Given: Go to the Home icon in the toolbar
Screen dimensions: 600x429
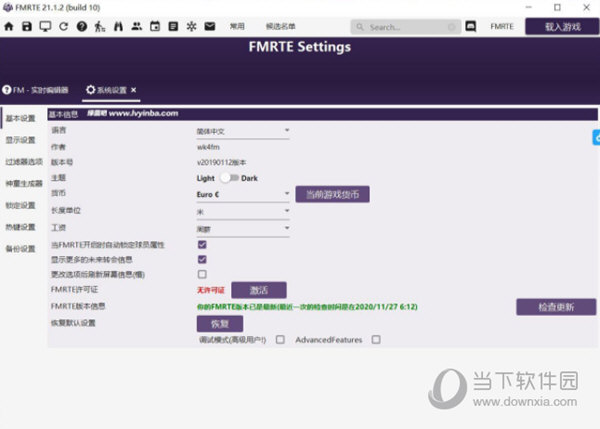Looking at the screenshot, I should coord(9,26).
